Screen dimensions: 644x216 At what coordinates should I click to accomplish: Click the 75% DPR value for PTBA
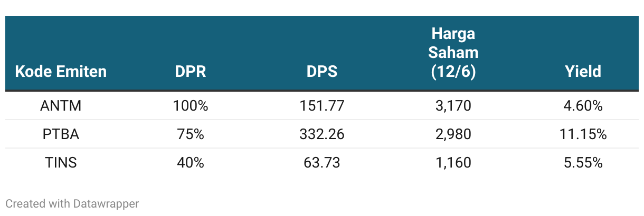(191, 134)
